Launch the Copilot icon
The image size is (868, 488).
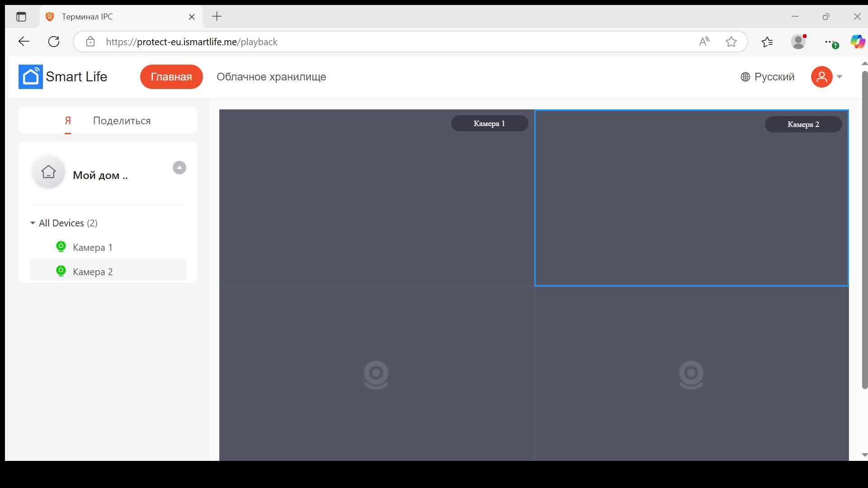click(858, 42)
